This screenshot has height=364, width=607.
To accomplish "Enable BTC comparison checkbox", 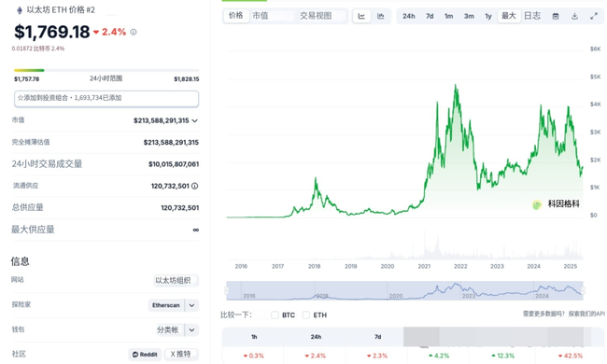I will (x=275, y=315).
